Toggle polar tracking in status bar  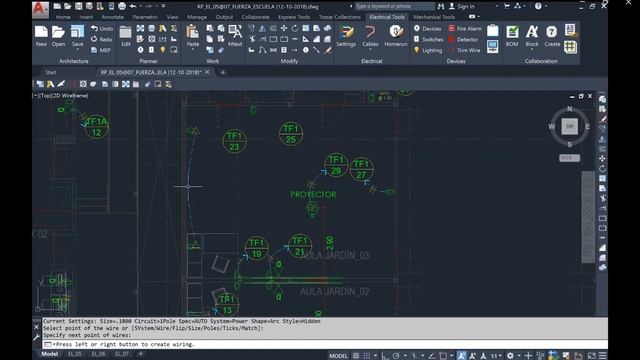(x=396, y=356)
